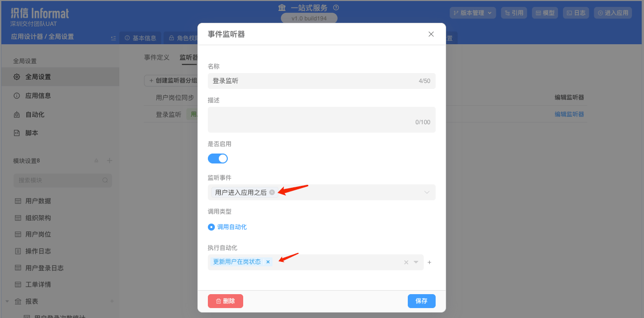Expand the 执行自动化 dropdown arrow
644x318 pixels.
tap(416, 262)
